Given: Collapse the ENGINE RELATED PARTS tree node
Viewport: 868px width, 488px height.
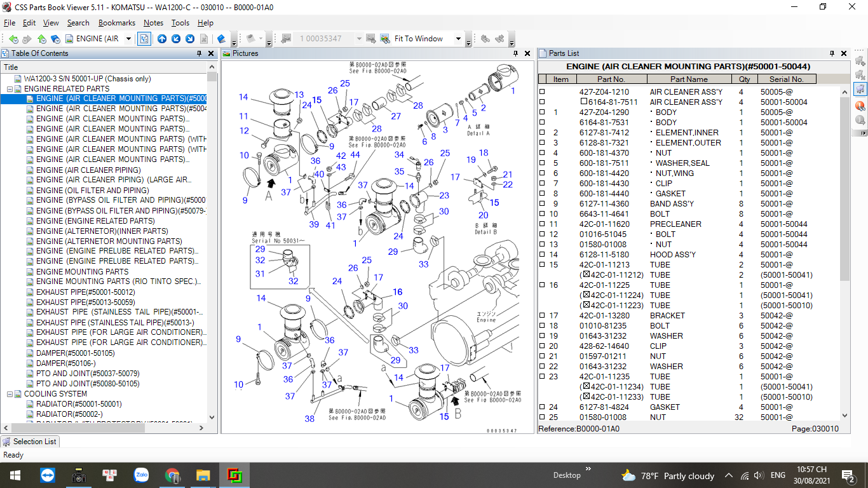Looking at the screenshot, I should [x=10, y=89].
